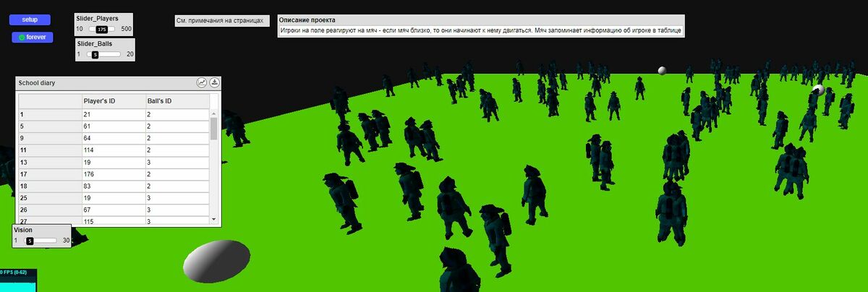Click the download icon in School diary
Viewport: 868px width, 292px height.
point(214,83)
